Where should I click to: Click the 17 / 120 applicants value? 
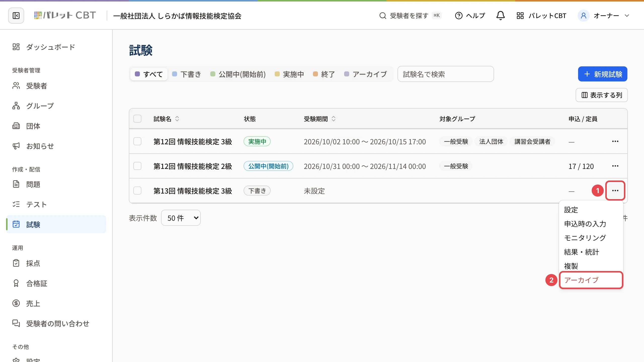[x=581, y=166]
